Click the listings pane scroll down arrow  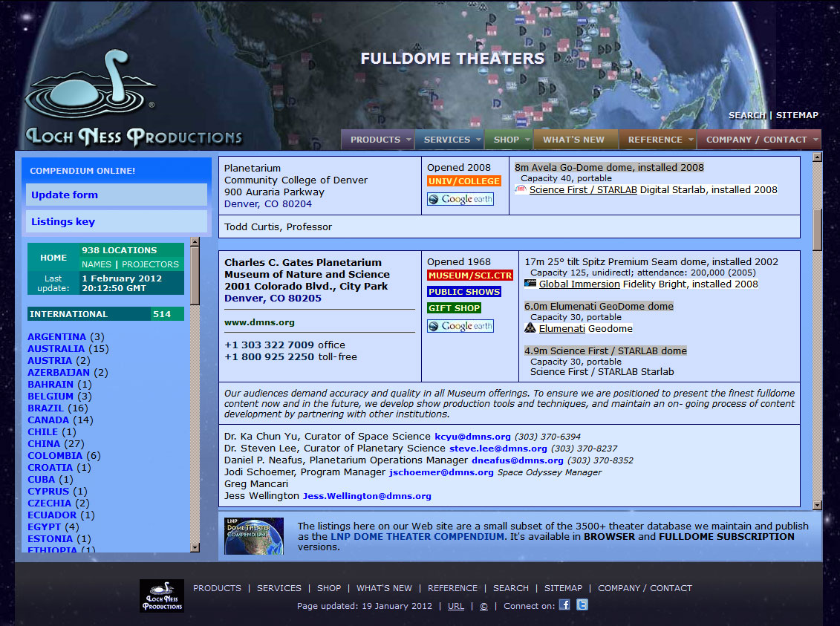pos(817,505)
